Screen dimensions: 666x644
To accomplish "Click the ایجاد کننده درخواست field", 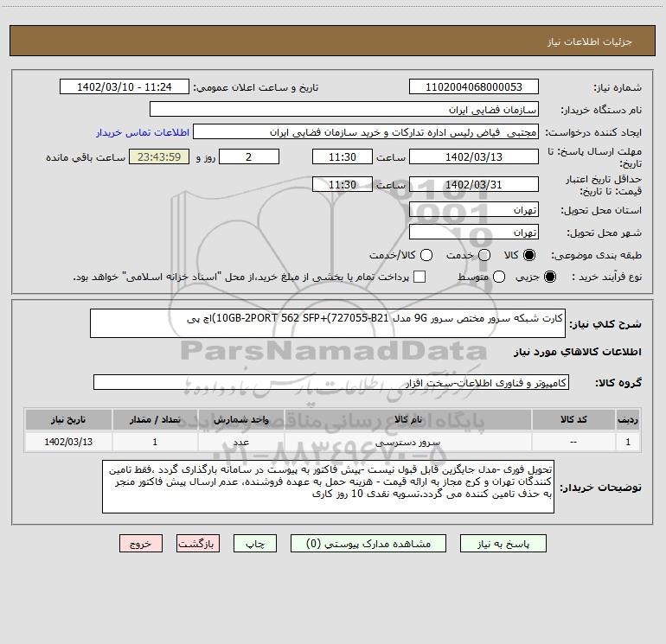I will [366, 132].
